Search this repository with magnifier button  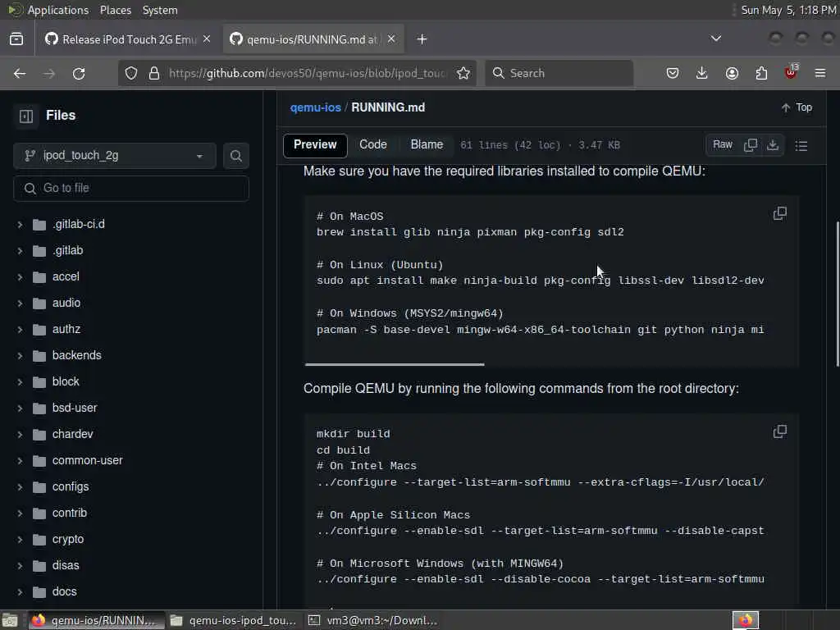click(x=235, y=156)
